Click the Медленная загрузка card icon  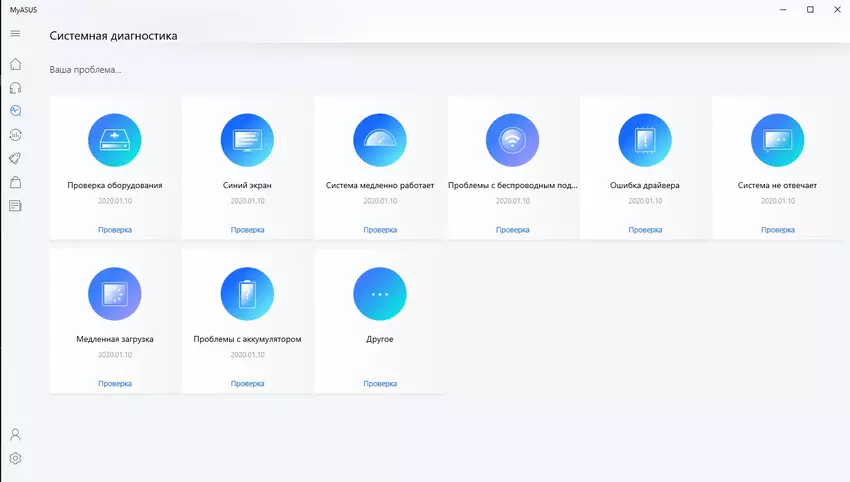pyautogui.click(x=115, y=294)
